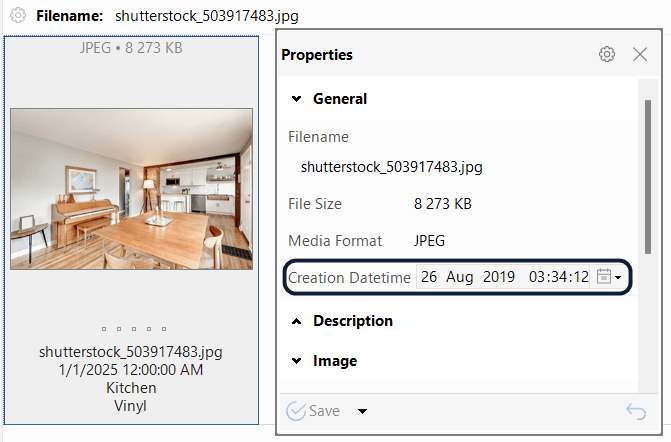The width and height of the screenshot is (671, 442).
Task: Collapse the Image section
Action: pyautogui.click(x=296, y=360)
